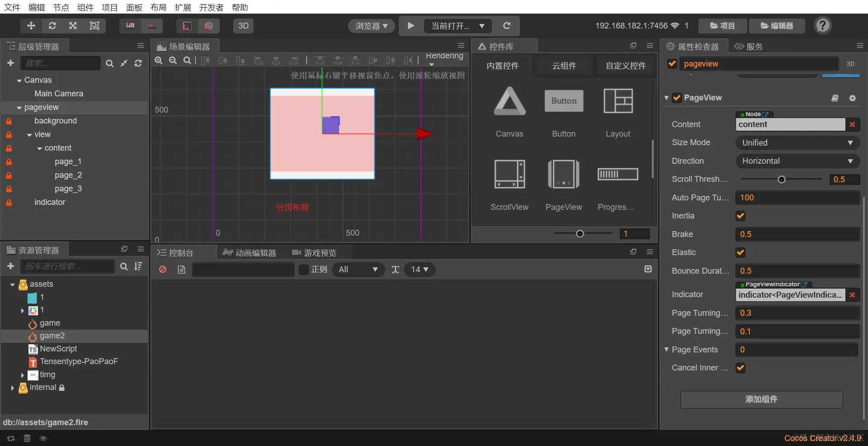
Task: Open the 编辑器 folder button
Action: click(x=777, y=26)
